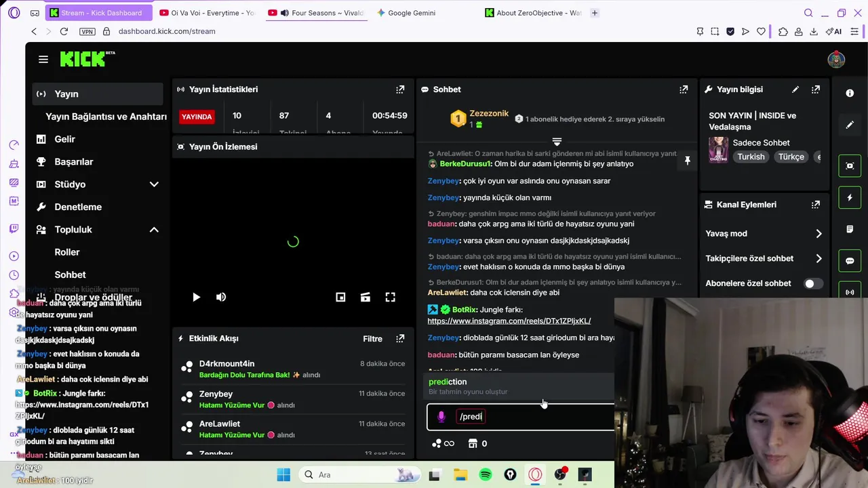Screen dimensions: 868x488
Task: Reload the page
Action: (64, 31)
